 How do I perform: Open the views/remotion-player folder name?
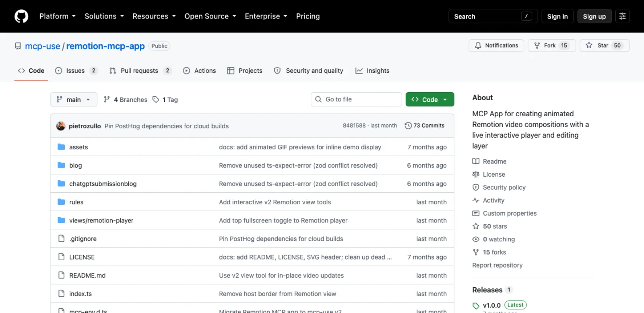[101, 220]
